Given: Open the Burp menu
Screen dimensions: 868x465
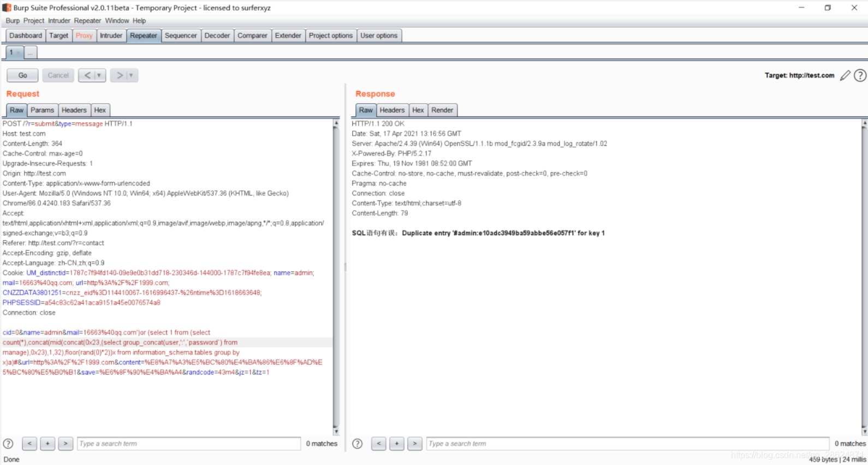Looking at the screenshot, I should point(13,21).
